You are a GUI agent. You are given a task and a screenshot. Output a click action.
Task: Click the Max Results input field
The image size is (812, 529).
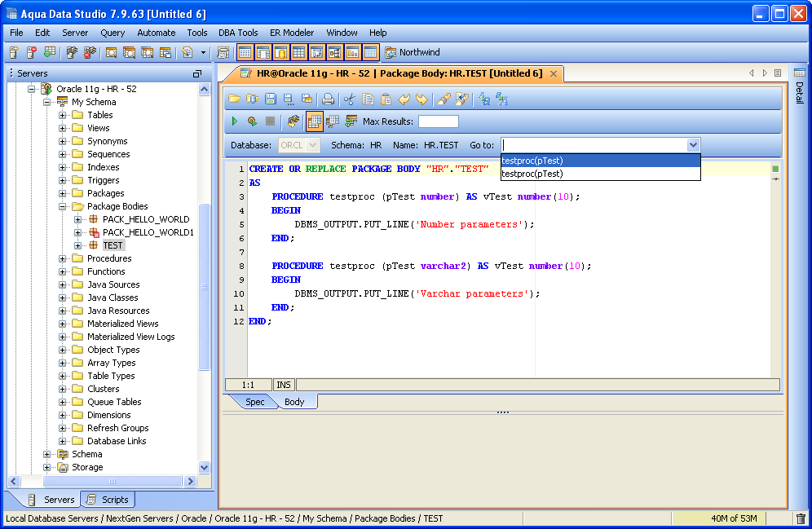[x=438, y=121]
